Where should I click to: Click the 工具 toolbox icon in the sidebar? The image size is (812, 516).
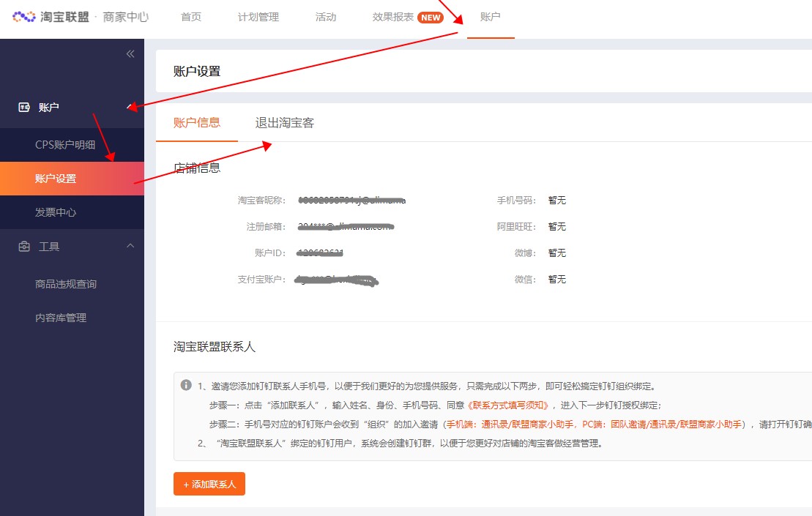pos(24,247)
